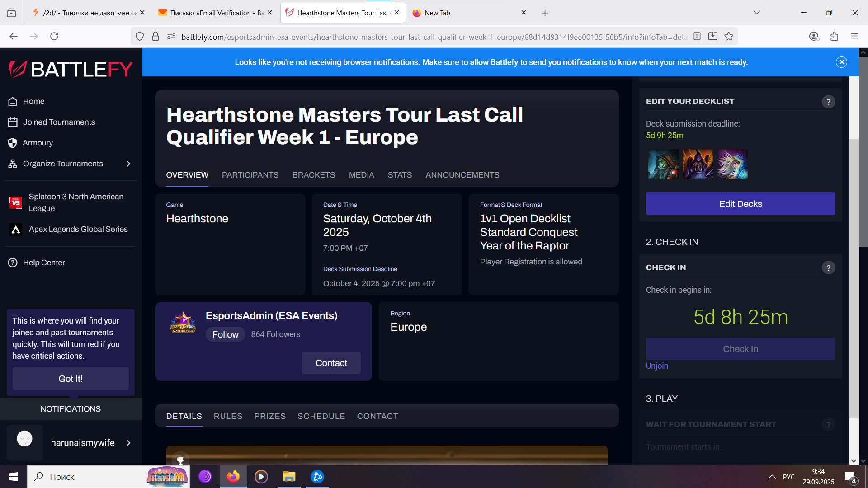Click the Help Center question mark icon
Viewport: 868px width, 488px height.
point(13,263)
